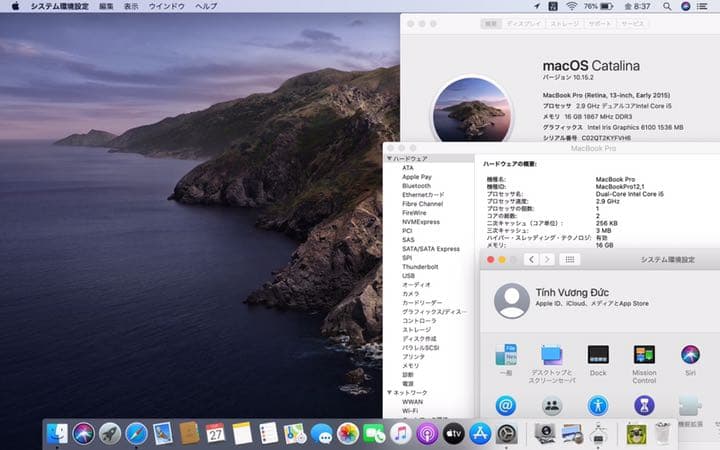Viewport: 720px width, 450px height.
Task: Open Podcasts app in Dock
Action: point(427,433)
